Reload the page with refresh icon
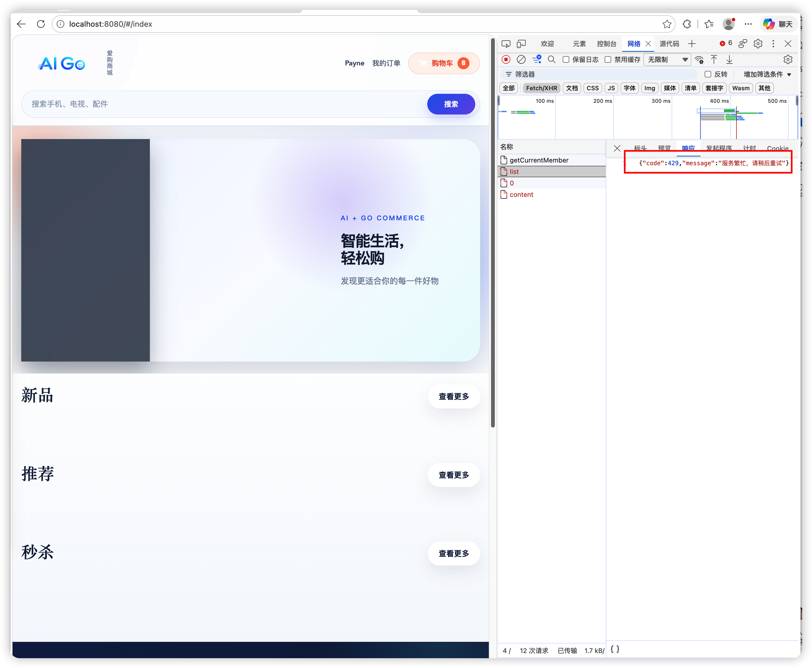 point(41,24)
